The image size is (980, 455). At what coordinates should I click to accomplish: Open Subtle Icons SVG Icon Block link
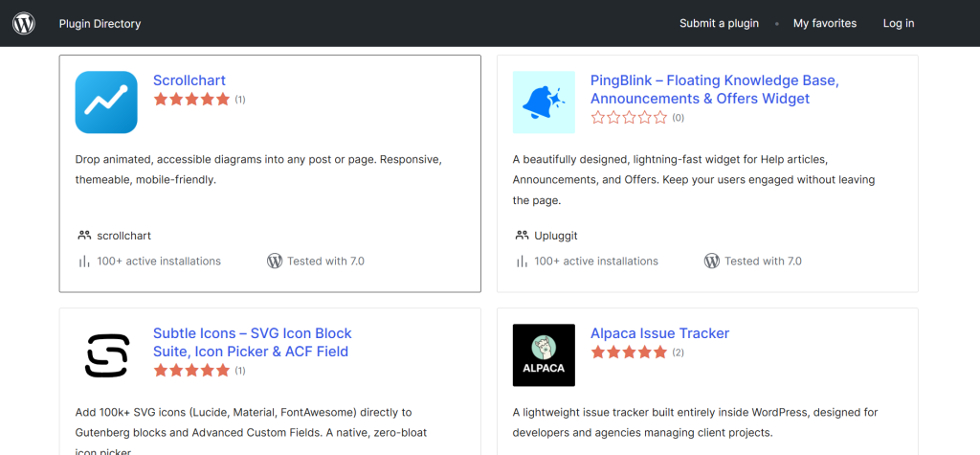point(253,342)
